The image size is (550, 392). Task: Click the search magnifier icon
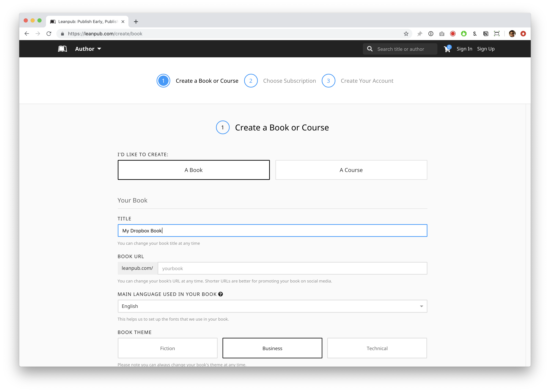[370, 49]
